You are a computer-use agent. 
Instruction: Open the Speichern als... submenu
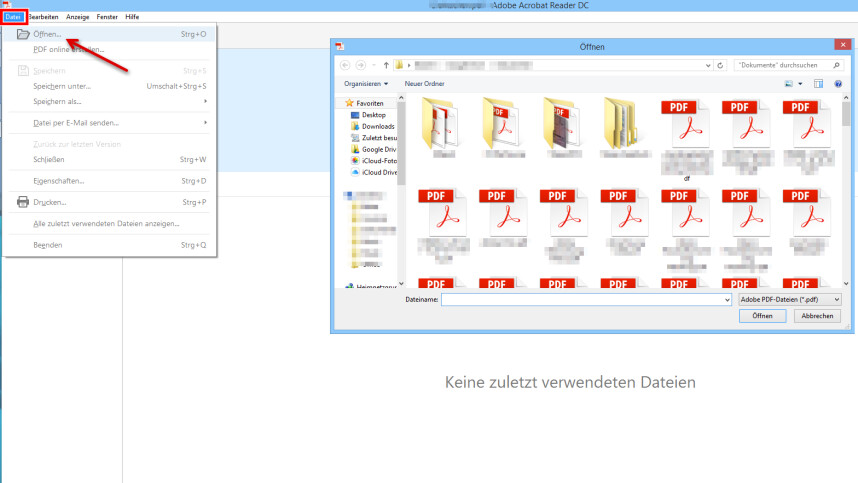(111, 101)
